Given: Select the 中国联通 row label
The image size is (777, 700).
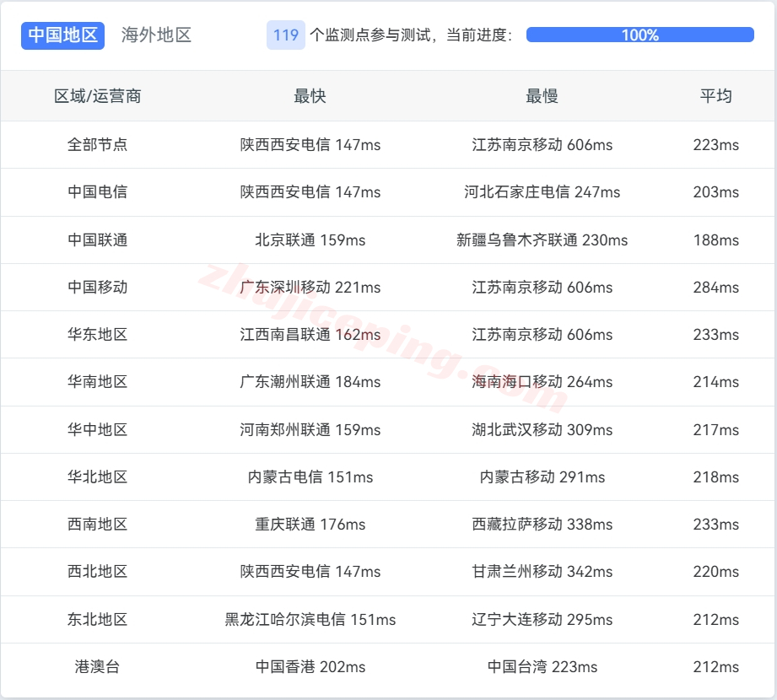Looking at the screenshot, I should pos(98,240).
